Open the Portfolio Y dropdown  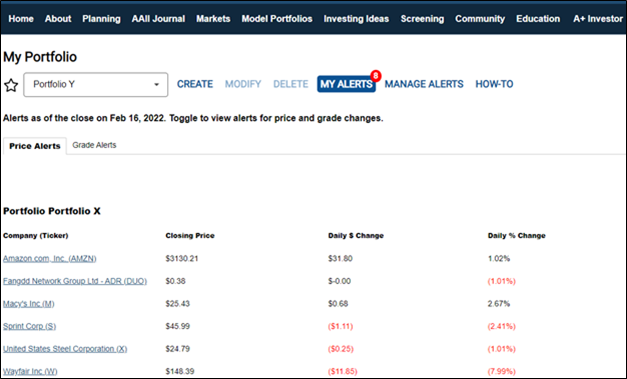[96, 84]
